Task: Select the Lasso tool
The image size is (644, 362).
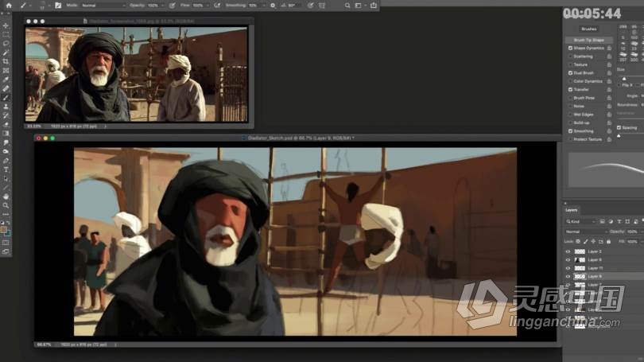Action: pos(6,44)
